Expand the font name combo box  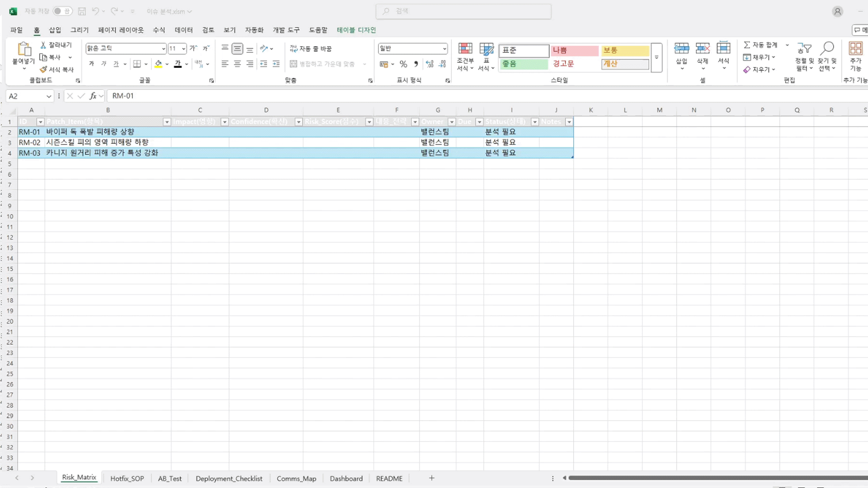(163, 48)
